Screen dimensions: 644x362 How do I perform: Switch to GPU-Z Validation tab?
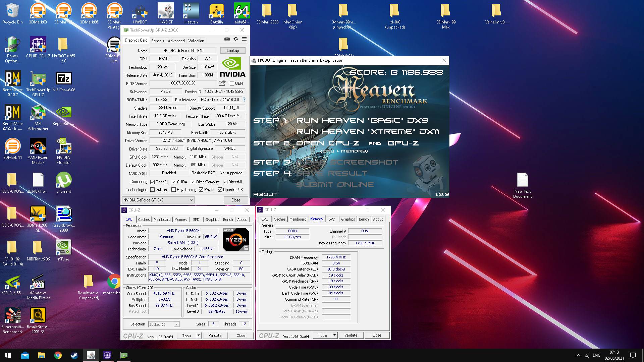(196, 41)
